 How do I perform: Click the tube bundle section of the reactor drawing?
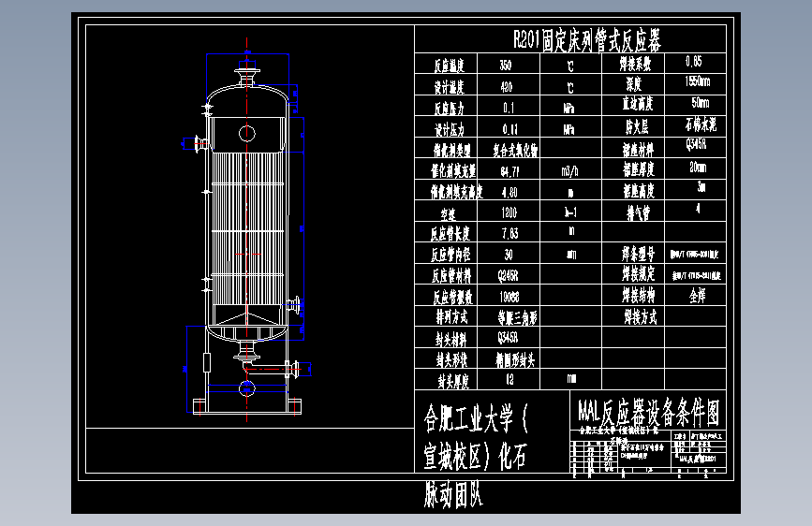pos(247,227)
